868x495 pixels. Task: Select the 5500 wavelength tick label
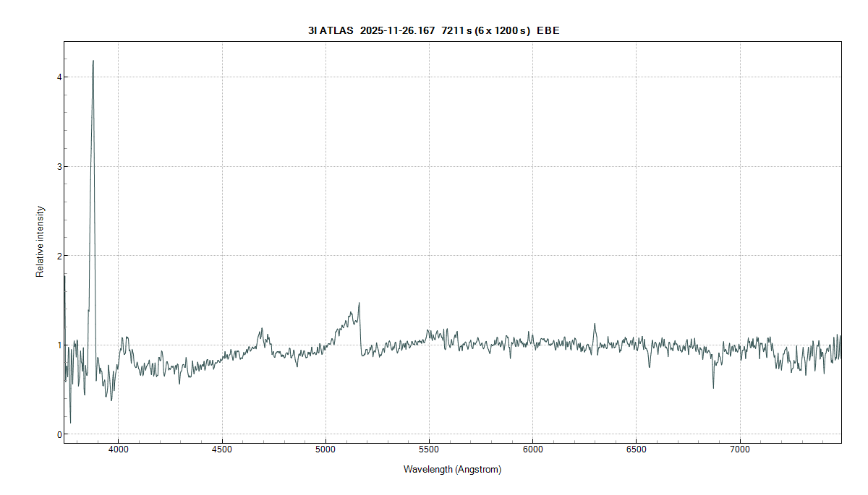pos(429,450)
